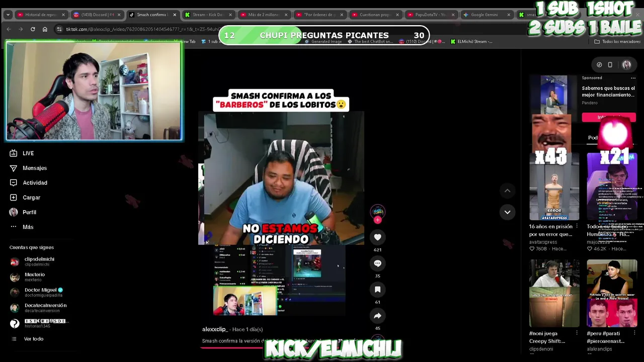This screenshot has width=644, height=362.
Task: Click the browser back arrow
Action: click(x=9, y=29)
